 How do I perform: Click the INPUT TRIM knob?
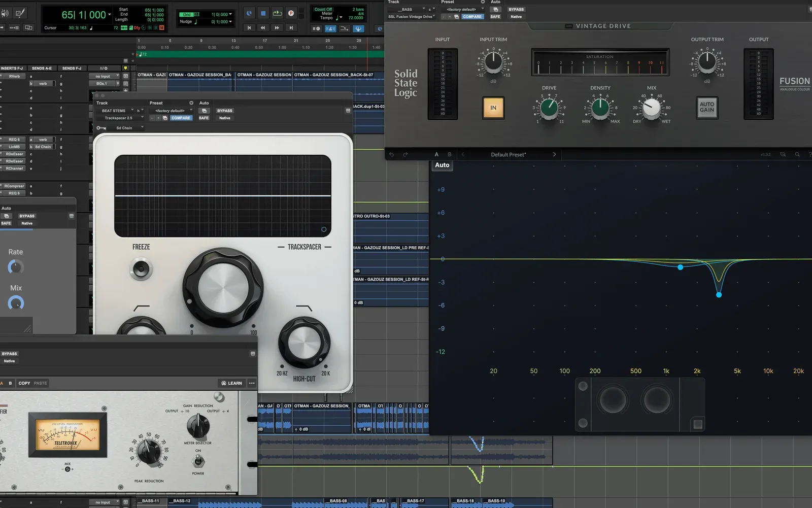pos(493,62)
